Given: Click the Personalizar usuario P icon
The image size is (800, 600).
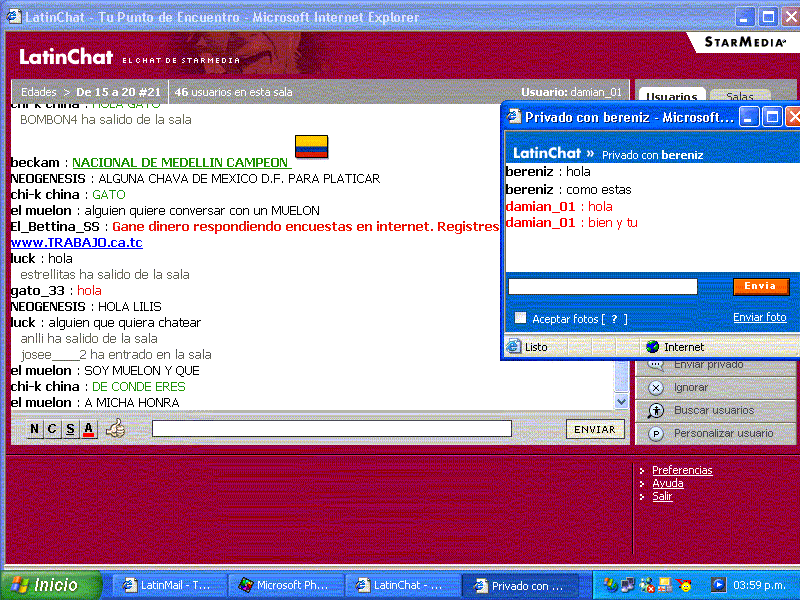Looking at the screenshot, I should point(656,434).
